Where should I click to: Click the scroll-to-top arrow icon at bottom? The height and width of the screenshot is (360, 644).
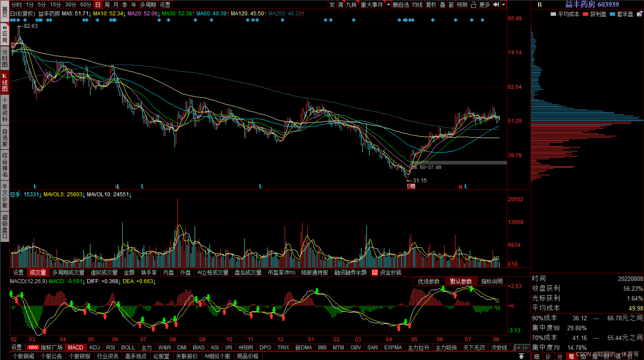[x=521, y=356]
